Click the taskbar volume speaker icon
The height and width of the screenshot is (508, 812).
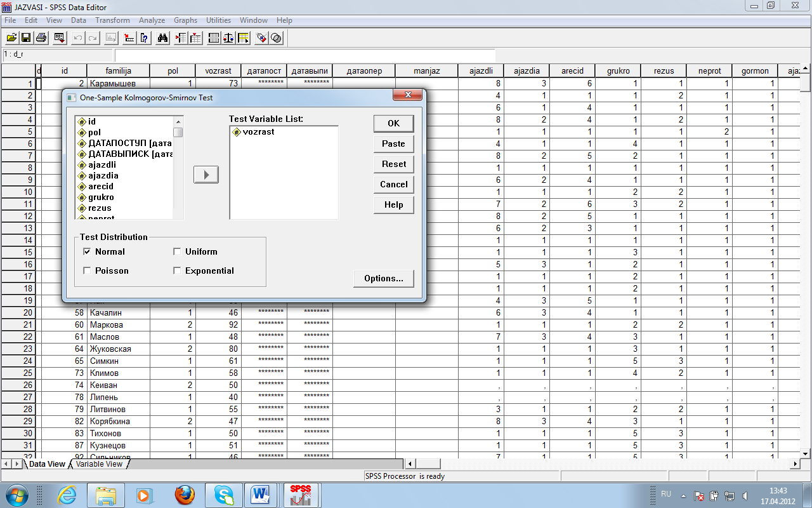click(745, 496)
